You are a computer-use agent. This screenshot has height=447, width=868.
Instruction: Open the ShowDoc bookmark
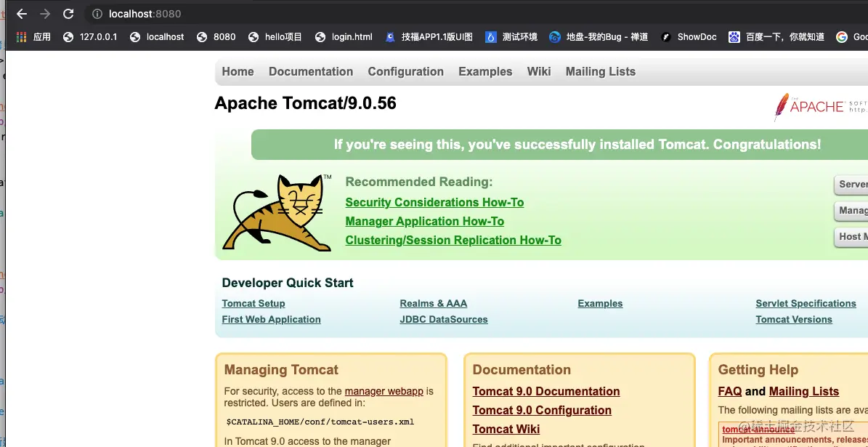689,37
